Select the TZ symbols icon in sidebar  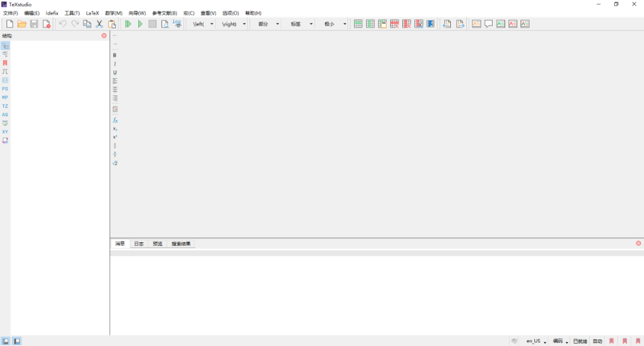point(5,106)
